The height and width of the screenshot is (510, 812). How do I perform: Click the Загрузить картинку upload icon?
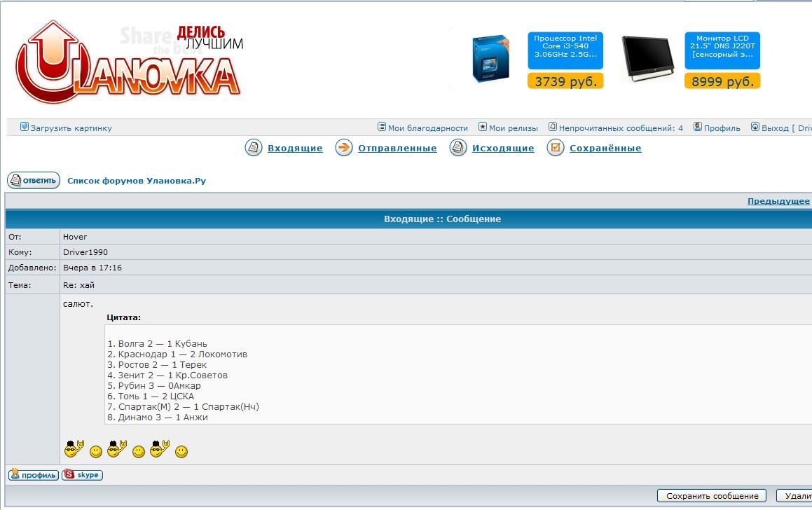tap(23, 127)
